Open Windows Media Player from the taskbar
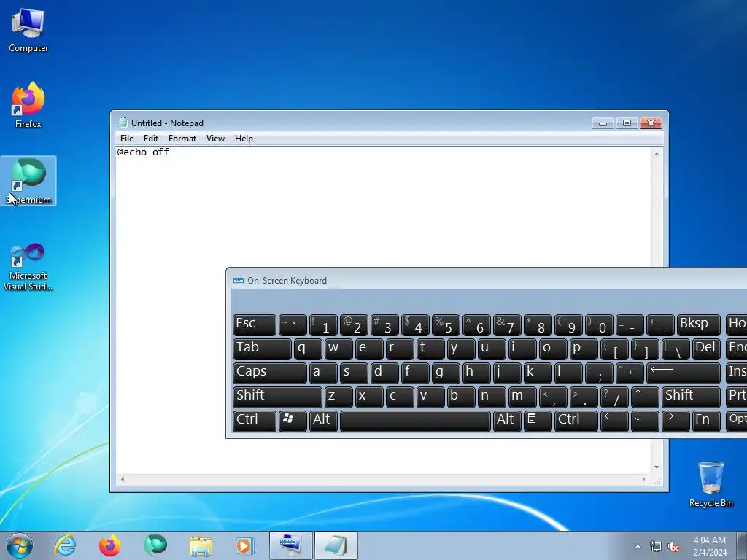The image size is (747, 560). click(x=245, y=545)
